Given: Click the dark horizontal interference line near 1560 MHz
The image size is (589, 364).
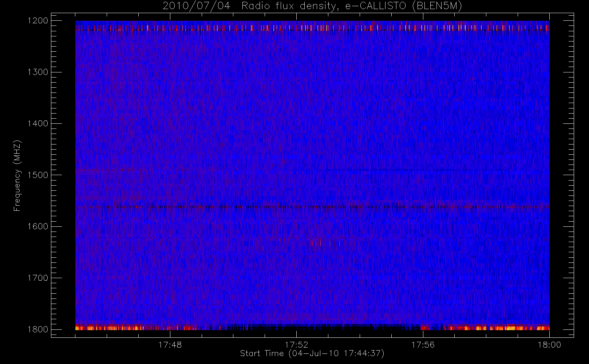Looking at the screenshot, I should point(312,207).
